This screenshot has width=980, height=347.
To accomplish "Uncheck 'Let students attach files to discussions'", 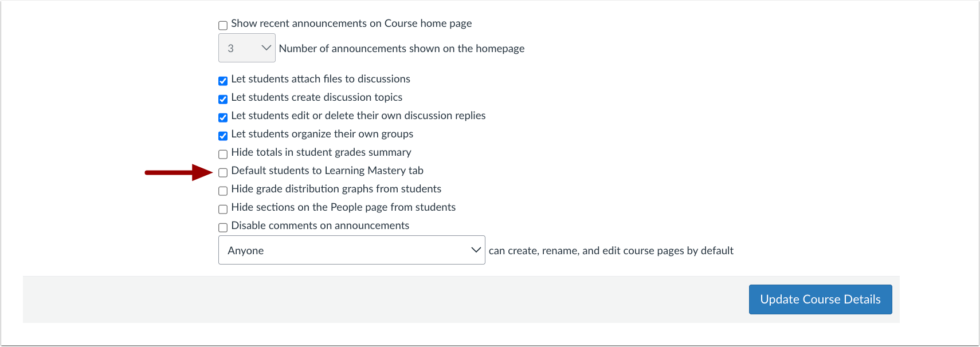I will pyautogui.click(x=223, y=81).
